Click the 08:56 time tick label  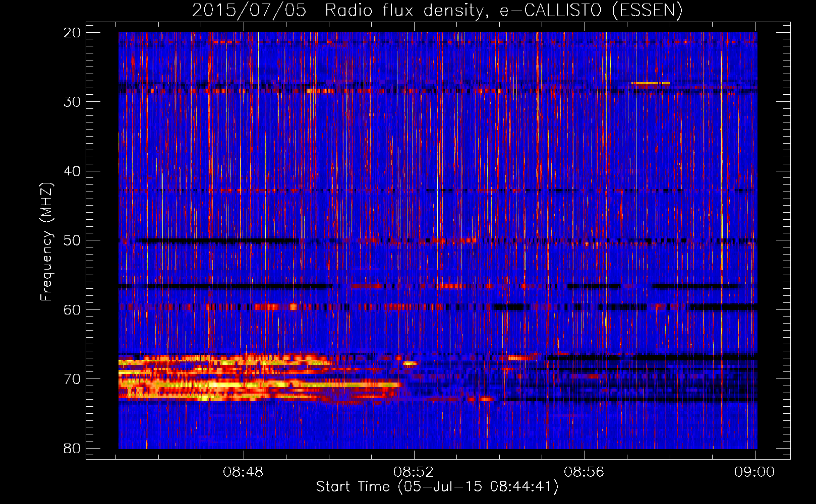pos(584,472)
